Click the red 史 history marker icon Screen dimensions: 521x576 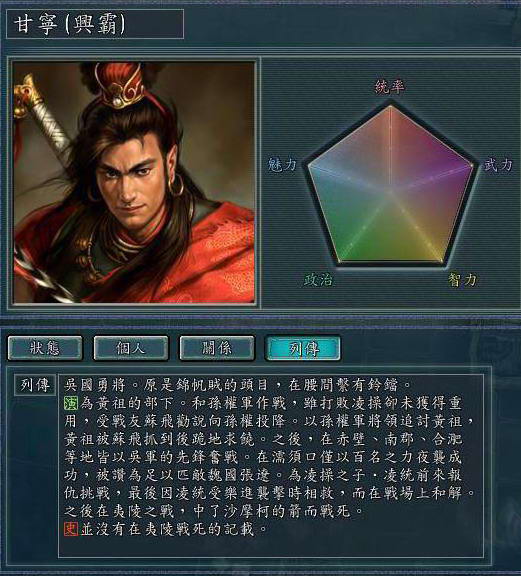71,529
